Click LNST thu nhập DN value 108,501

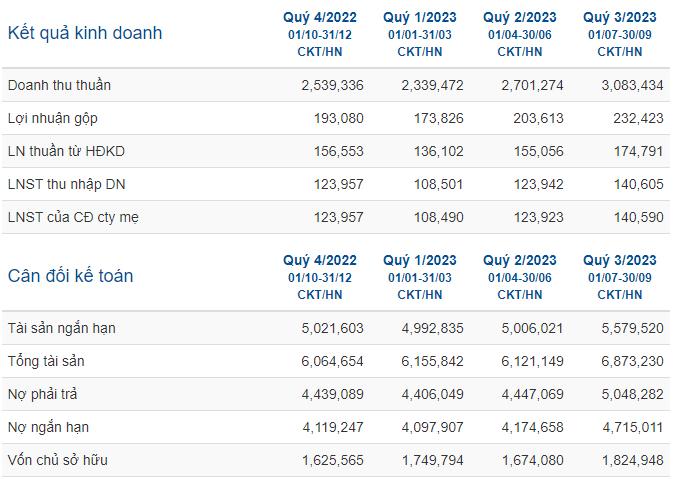[439, 185]
